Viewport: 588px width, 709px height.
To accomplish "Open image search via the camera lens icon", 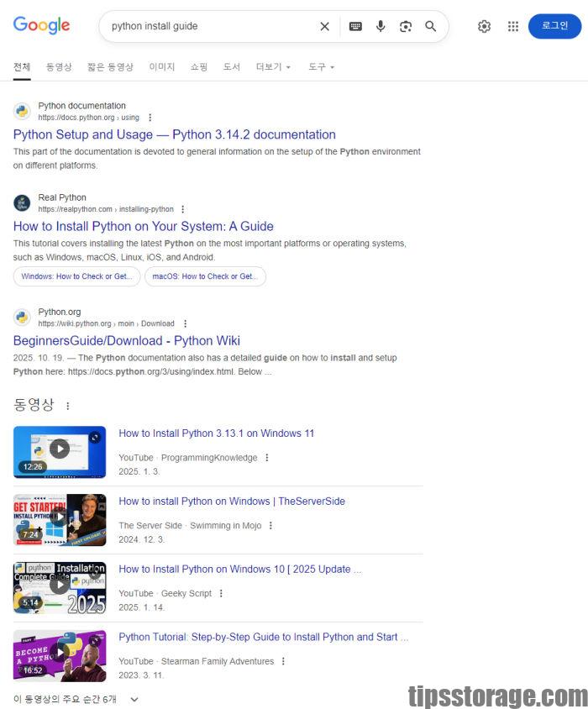I will coord(406,26).
